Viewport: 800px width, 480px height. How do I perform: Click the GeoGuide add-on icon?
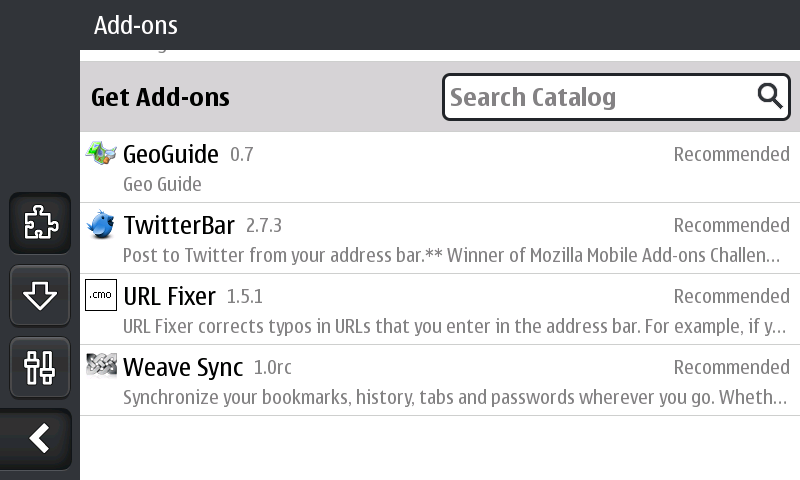click(101, 154)
